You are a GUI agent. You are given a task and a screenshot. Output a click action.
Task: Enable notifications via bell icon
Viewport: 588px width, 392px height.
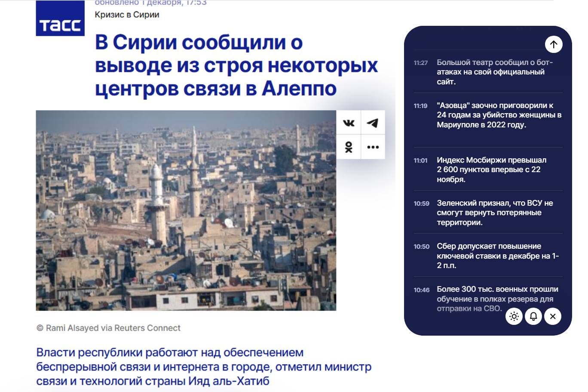click(x=533, y=317)
